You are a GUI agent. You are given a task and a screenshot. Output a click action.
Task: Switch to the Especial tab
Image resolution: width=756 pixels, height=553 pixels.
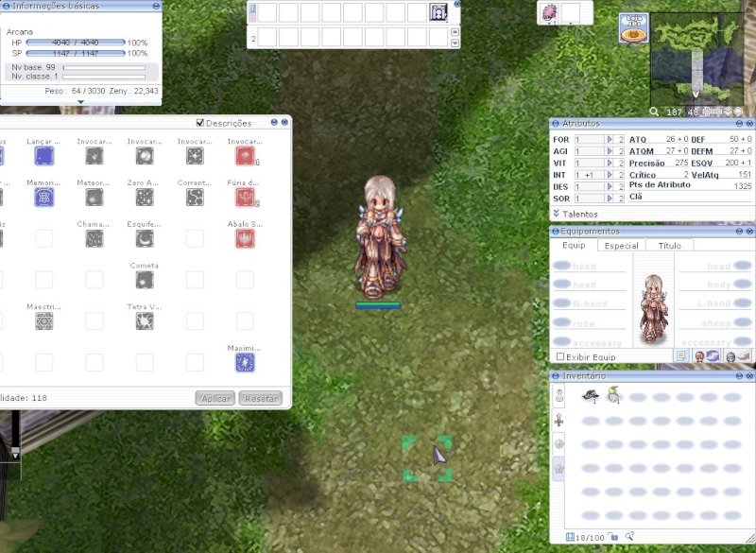coord(621,246)
